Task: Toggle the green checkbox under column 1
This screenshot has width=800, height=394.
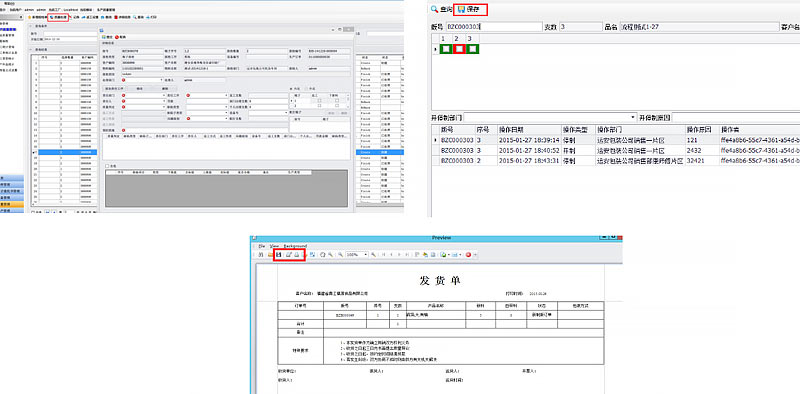Action: click(446, 48)
